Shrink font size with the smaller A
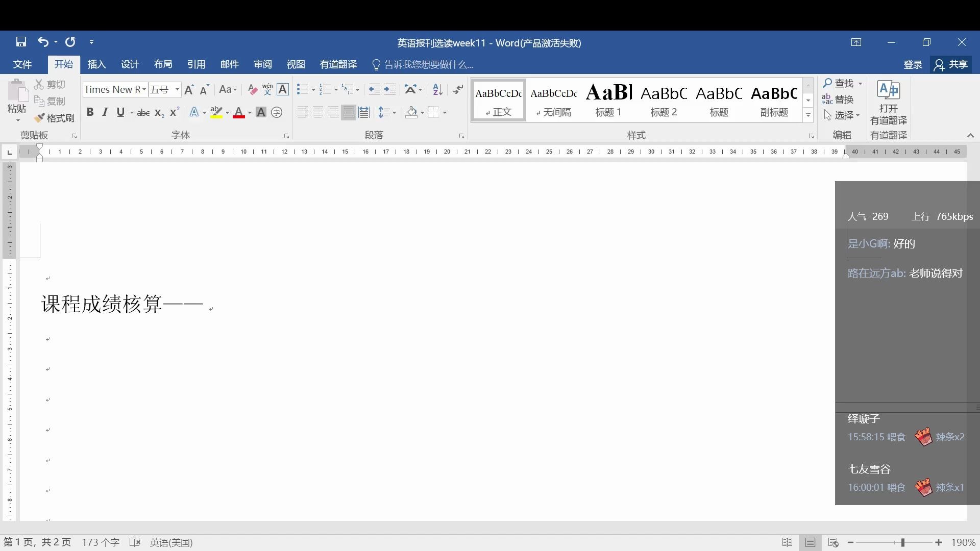Viewport: 980px width, 551px height. [205, 90]
